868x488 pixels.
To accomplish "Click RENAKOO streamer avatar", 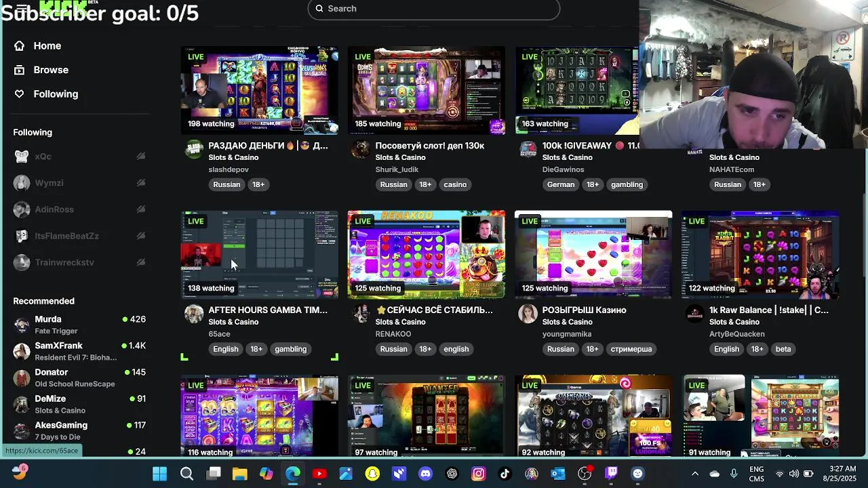I will point(361,314).
